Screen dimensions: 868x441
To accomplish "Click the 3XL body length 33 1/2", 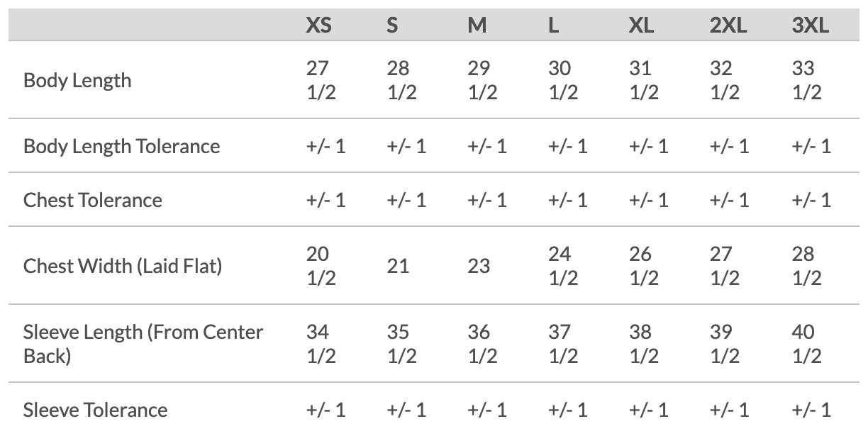I will click(x=806, y=80).
